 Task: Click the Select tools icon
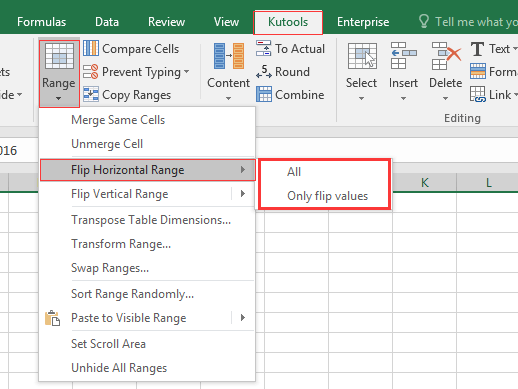pyautogui.click(x=362, y=56)
